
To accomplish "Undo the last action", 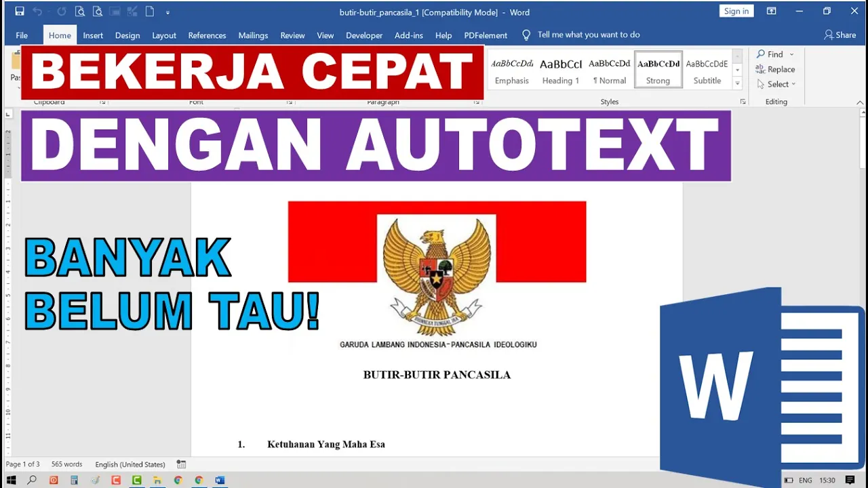I will (x=37, y=12).
